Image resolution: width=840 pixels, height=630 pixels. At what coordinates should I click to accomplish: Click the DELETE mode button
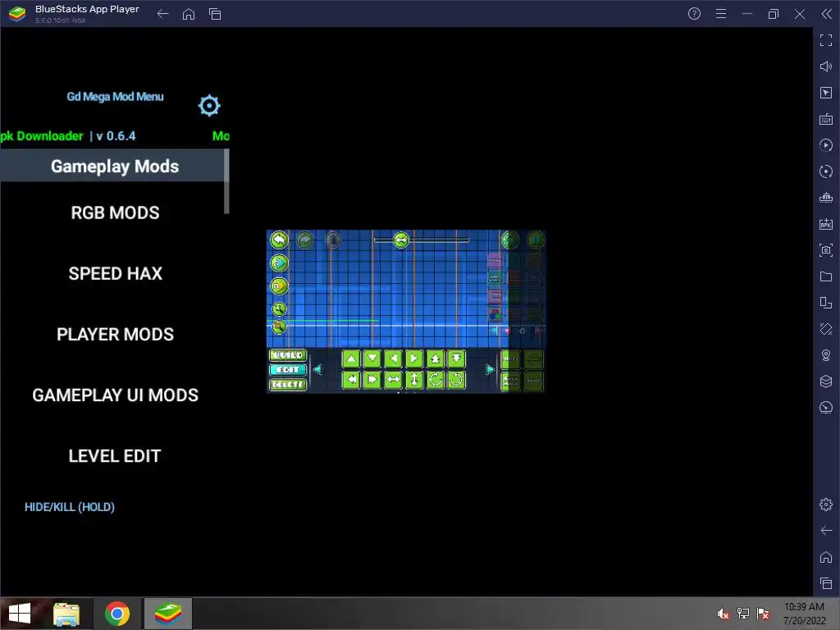288,385
